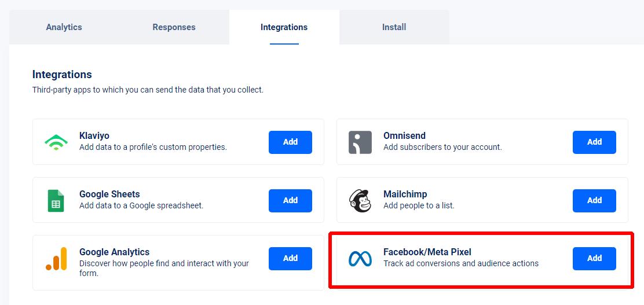The width and height of the screenshot is (644, 305).
Task: Click the Meta infinity logo icon
Action: (360, 259)
